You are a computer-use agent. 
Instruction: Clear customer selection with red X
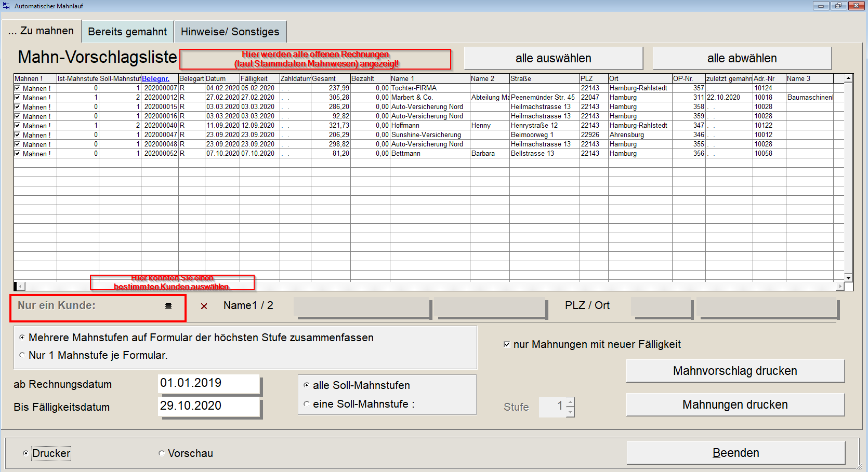pyautogui.click(x=204, y=306)
